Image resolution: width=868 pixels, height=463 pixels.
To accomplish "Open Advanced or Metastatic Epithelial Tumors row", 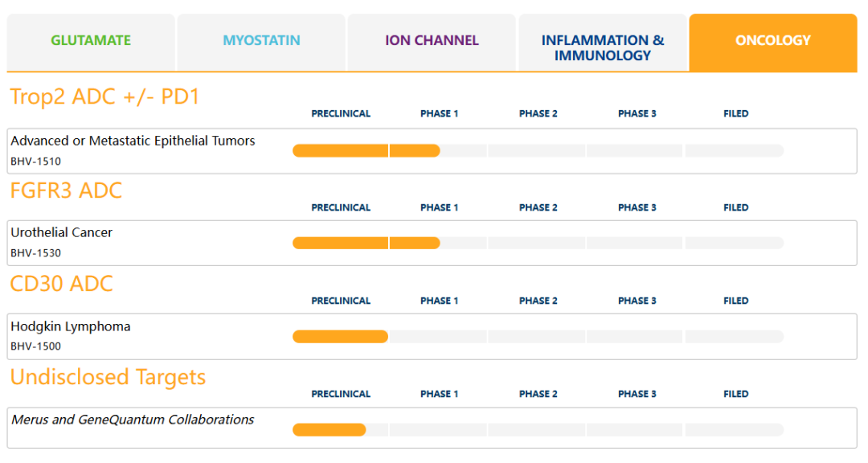I will point(133,141).
